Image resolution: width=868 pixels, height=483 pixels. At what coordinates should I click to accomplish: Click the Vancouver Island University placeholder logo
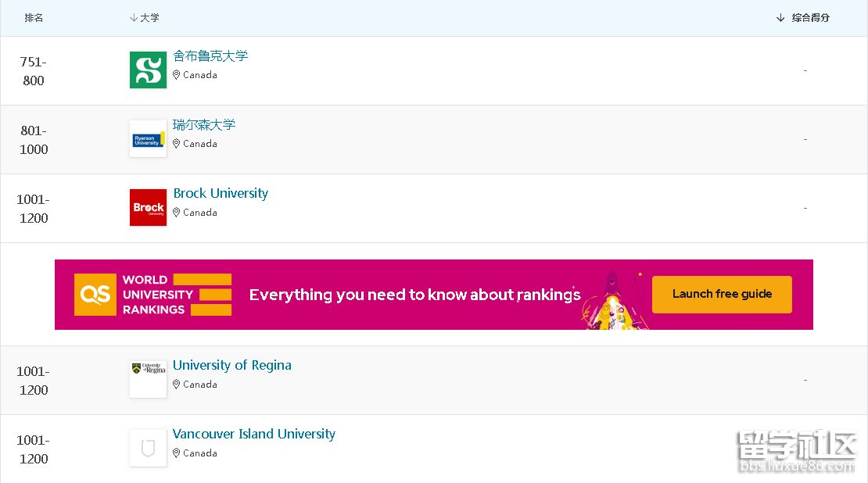[x=148, y=448]
